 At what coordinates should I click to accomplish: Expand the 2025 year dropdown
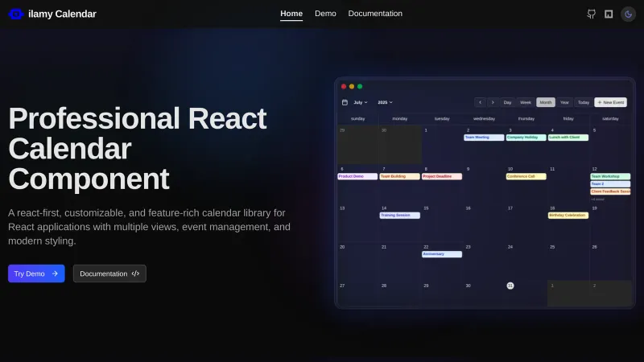385,102
